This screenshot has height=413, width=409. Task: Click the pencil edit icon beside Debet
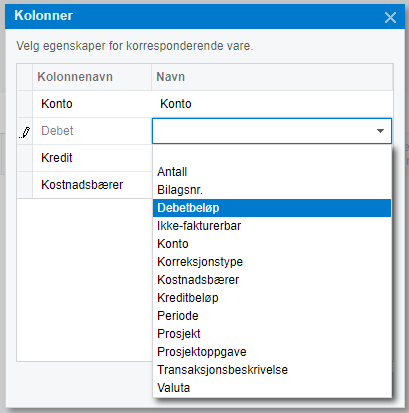click(x=25, y=132)
